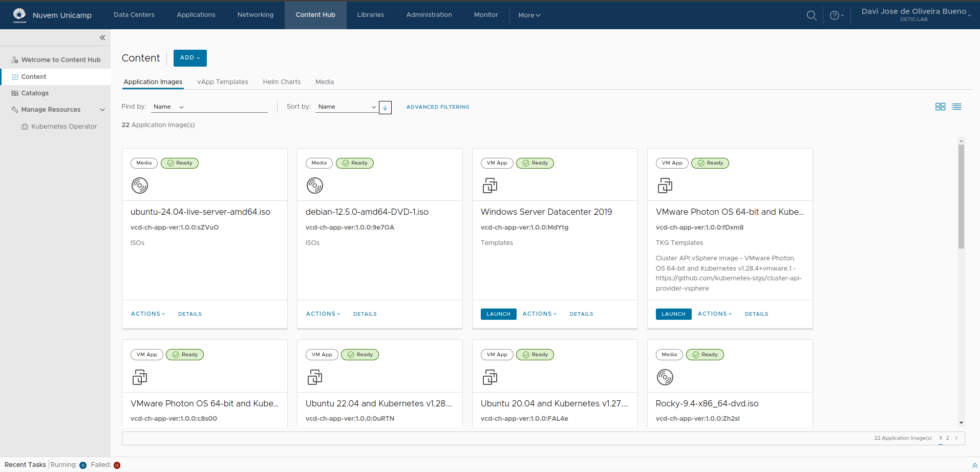The image size is (980, 472).
Task: Open the ADD dropdown button
Action: (x=190, y=58)
